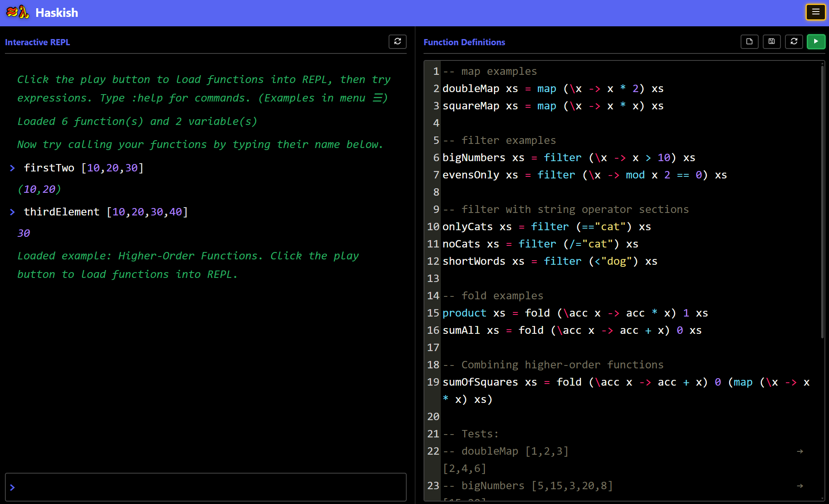Viewport: 829px width, 504px height.
Task: Place cursor on '-- filter examples' comment
Action: pos(499,140)
